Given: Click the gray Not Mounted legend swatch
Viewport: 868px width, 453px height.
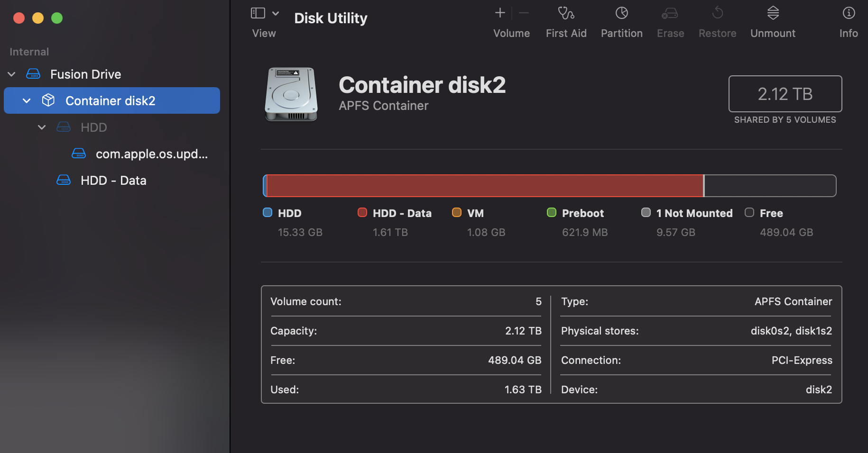Looking at the screenshot, I should click(x=646, y=212).
